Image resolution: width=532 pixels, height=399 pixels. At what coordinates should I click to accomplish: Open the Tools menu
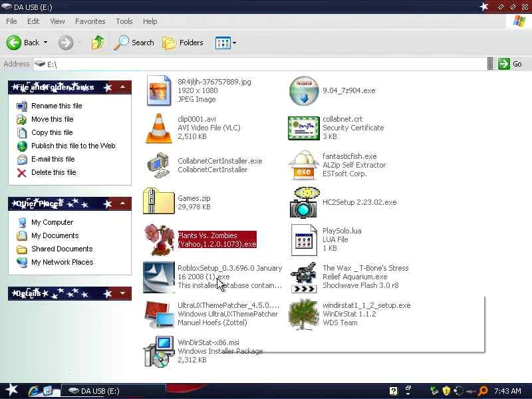pos(124,21)
